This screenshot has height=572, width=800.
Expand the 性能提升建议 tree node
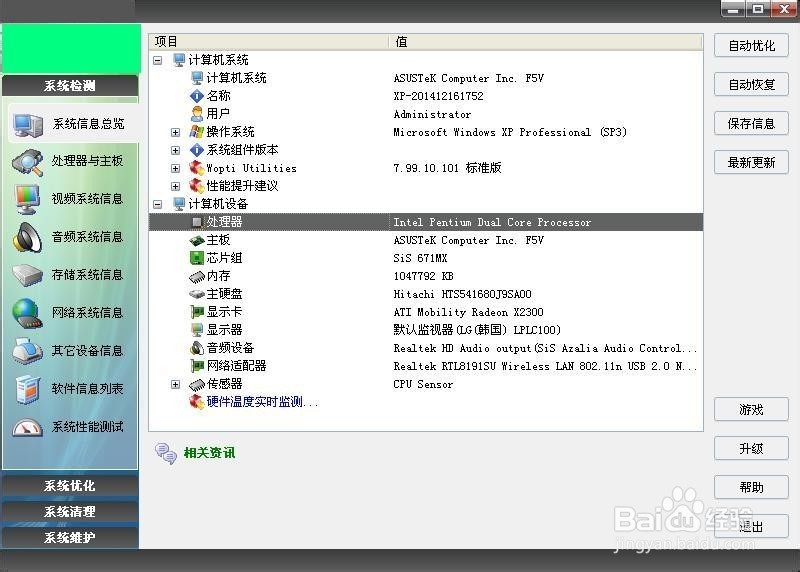point(176,186)
